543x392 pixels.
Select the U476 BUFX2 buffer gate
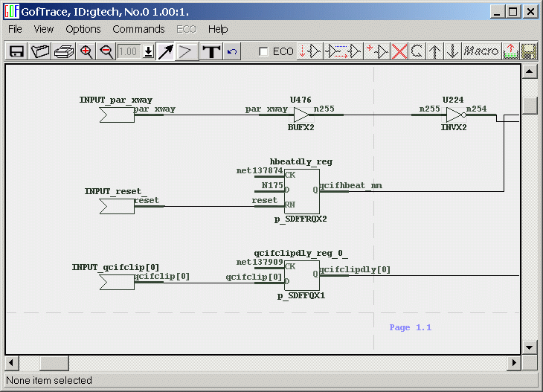pos(301,115)
